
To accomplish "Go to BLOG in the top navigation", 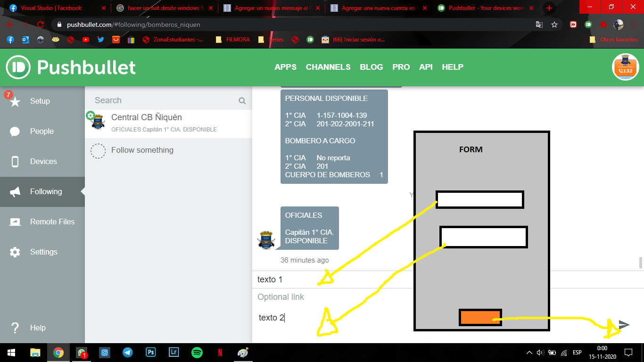I will [372, 67].
